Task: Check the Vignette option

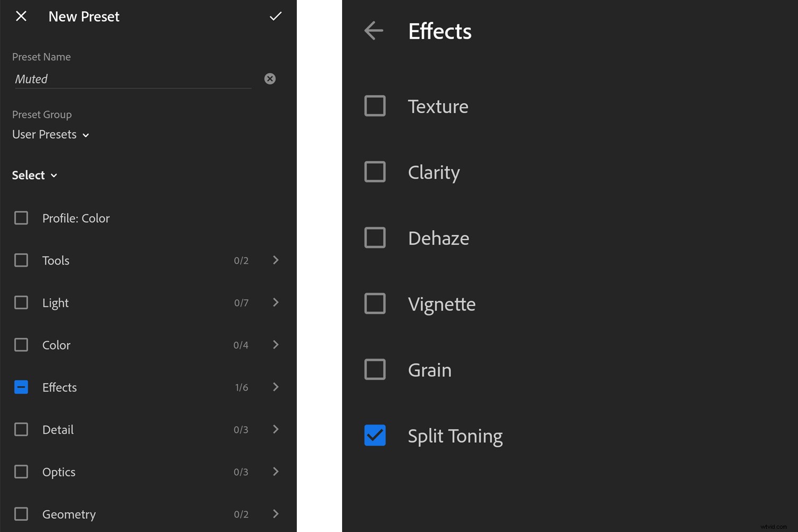Action: click(375, 304)
